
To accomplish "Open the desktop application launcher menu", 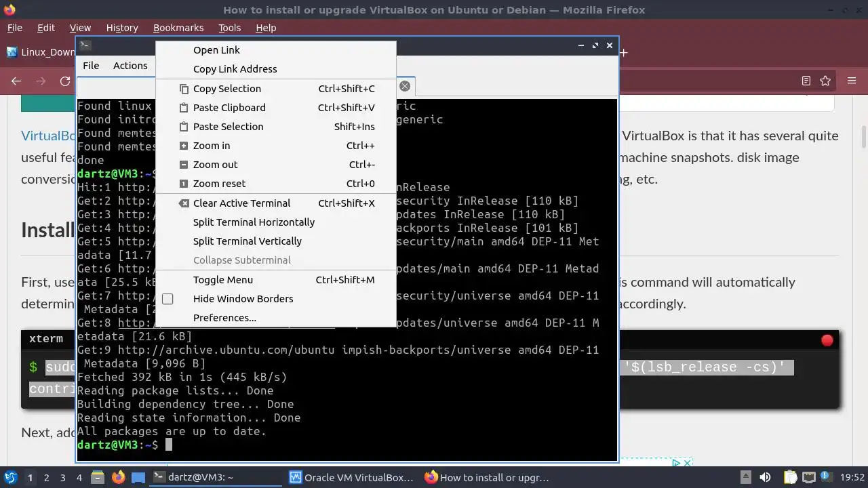I will (11, 477).
